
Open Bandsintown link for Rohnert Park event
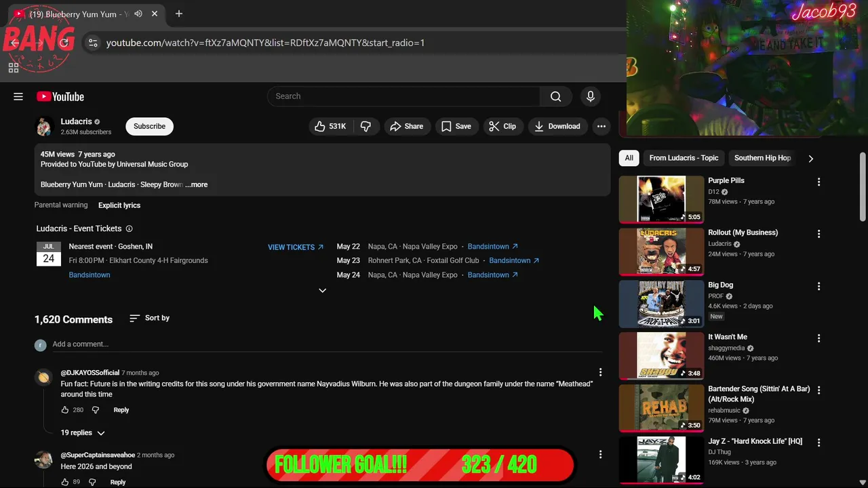[514, 260]
